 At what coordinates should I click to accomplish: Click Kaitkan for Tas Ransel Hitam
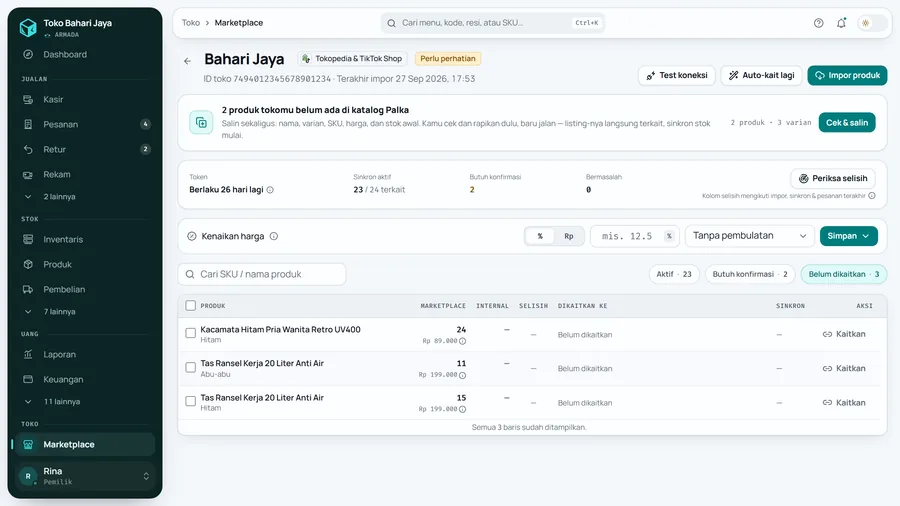tap(844, 403)
